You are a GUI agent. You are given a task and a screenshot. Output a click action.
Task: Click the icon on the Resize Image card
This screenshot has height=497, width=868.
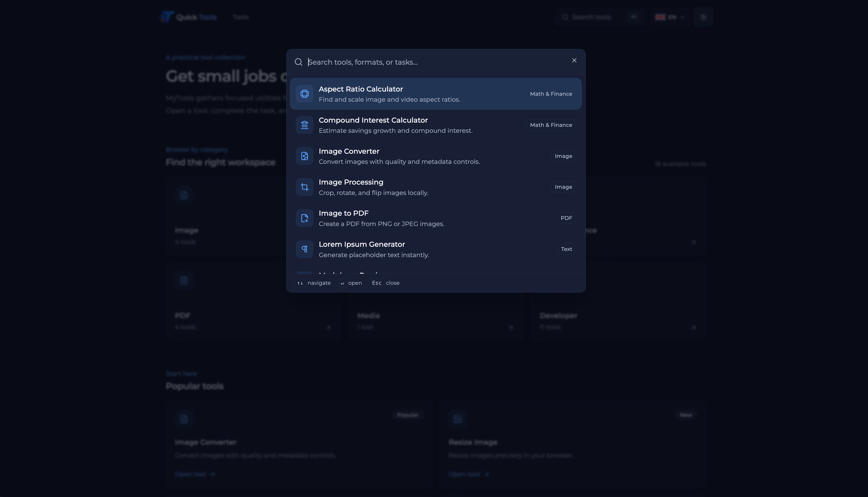click(457, 419)
